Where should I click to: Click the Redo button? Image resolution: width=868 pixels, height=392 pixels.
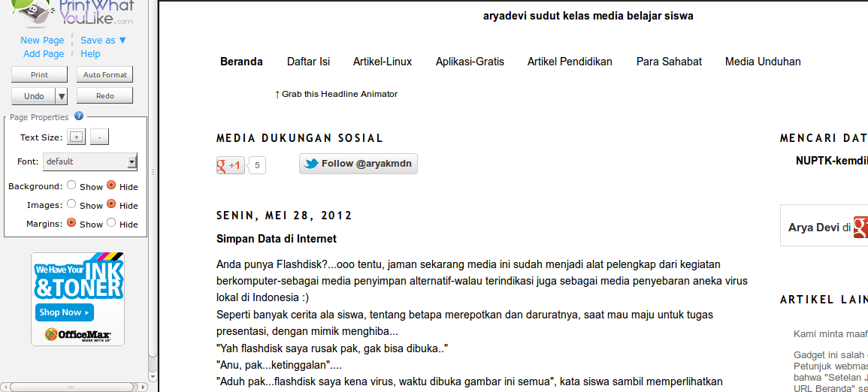[104, 95]
